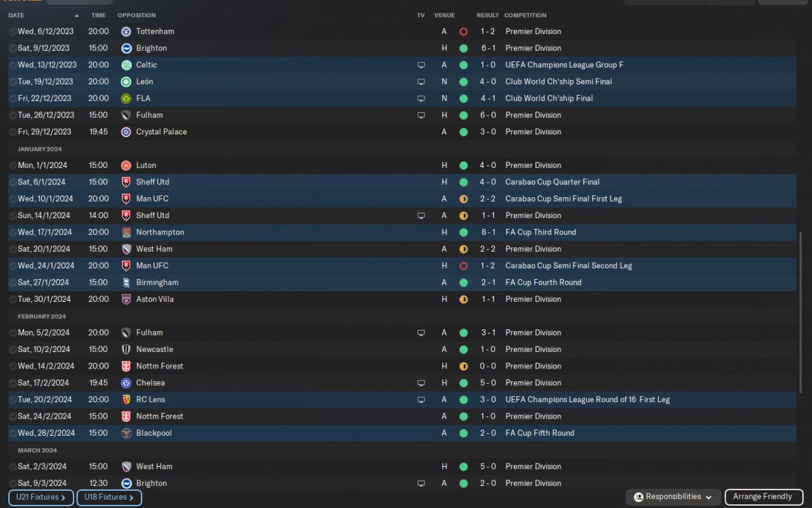Toggle the check circle for Luton fixture date
Viewport: 812px width, 508px height.
(x=13, y=166)
